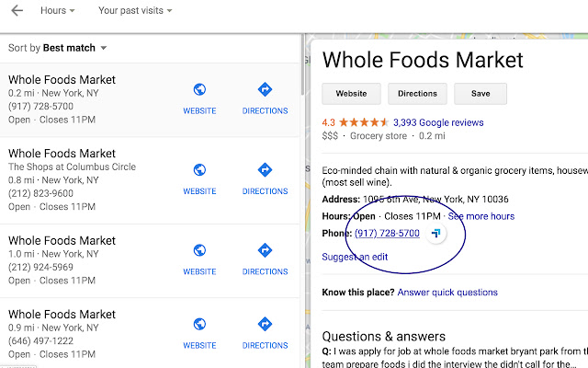Click the (917) 728-5700 phone link
This screenshot has height=368, width=588.
(387, 234)
